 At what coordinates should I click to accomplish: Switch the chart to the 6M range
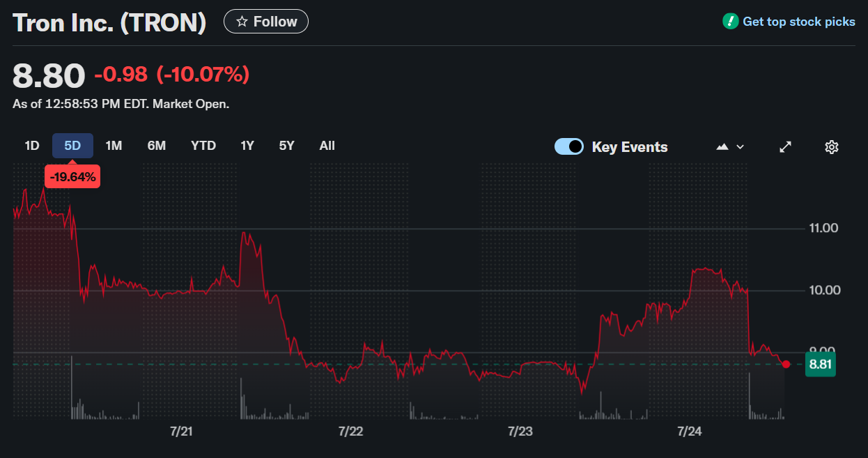pyautogui.click(x=157, y=146)
